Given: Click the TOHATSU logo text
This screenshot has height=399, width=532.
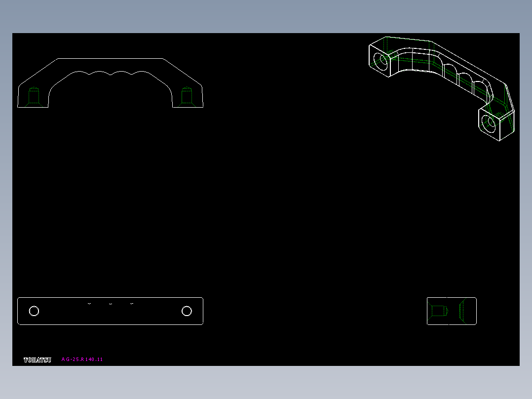Looking at the screenshot, I should [38, 360].
